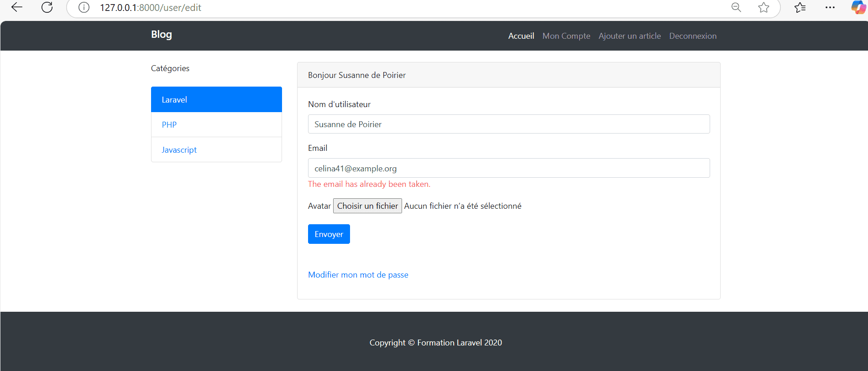Click the address bar URL 127.0.0.1:8000/user/edit

point(151,8)
